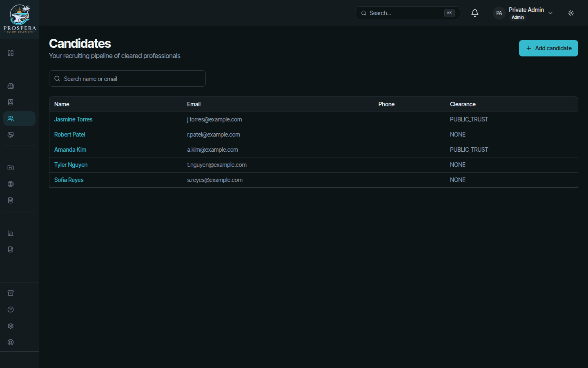
Task: Open the settings gear icon in sidebar
Action: [x=11, y=326]
